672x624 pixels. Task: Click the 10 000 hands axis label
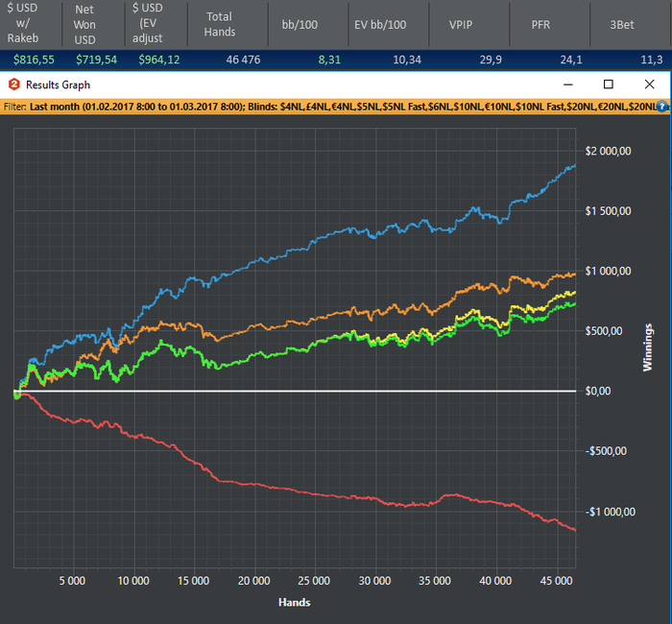(133, 581)
